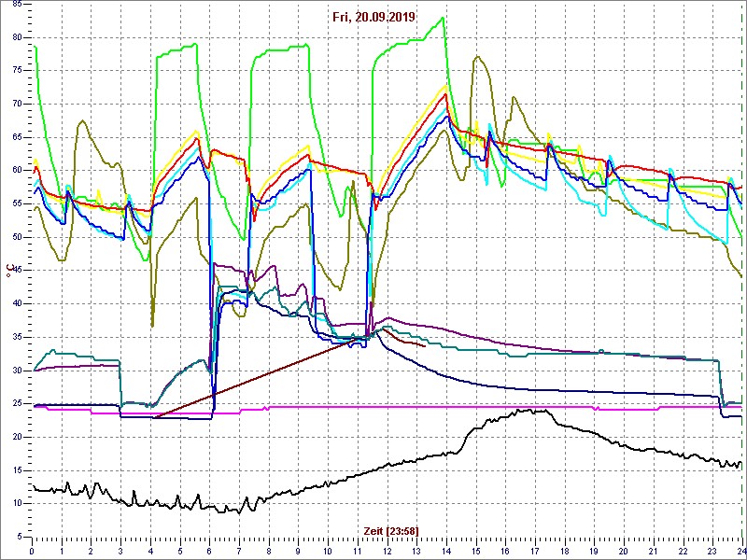Viewport: 747px width, 560px height.
Task: Click hour label '8' on time axis
Action: pos(268,552)
